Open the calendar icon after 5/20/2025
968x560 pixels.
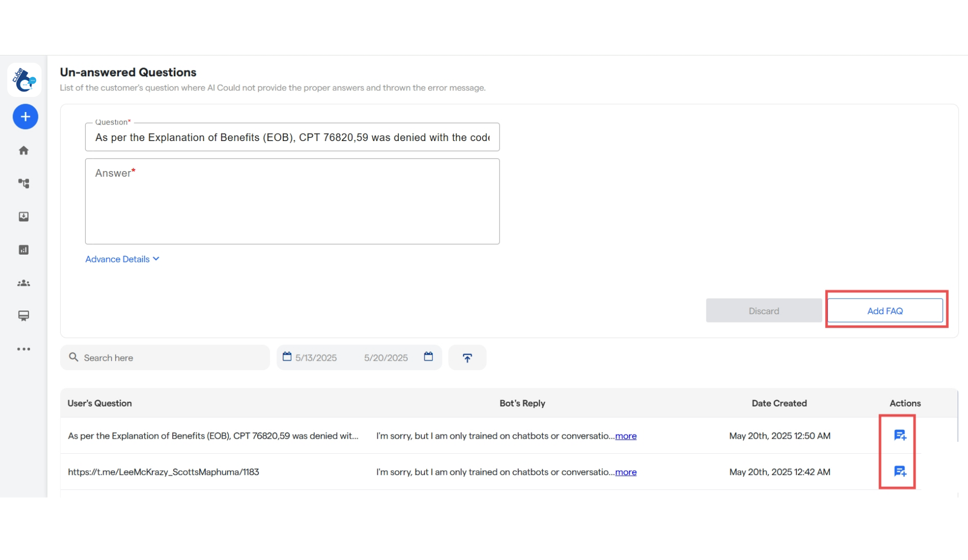tap(428, 357)
